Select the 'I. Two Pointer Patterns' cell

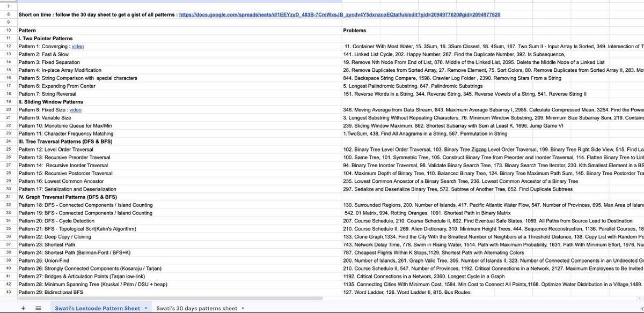click(x=179, y=39)
